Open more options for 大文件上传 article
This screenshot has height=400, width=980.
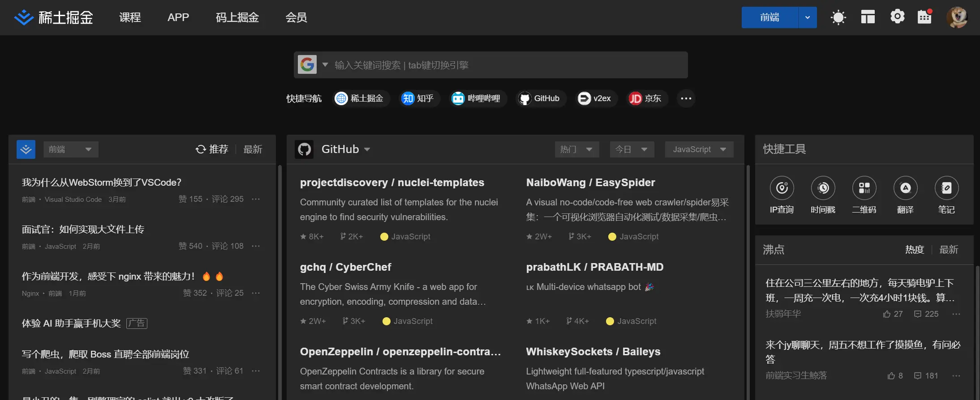point(256,246)
